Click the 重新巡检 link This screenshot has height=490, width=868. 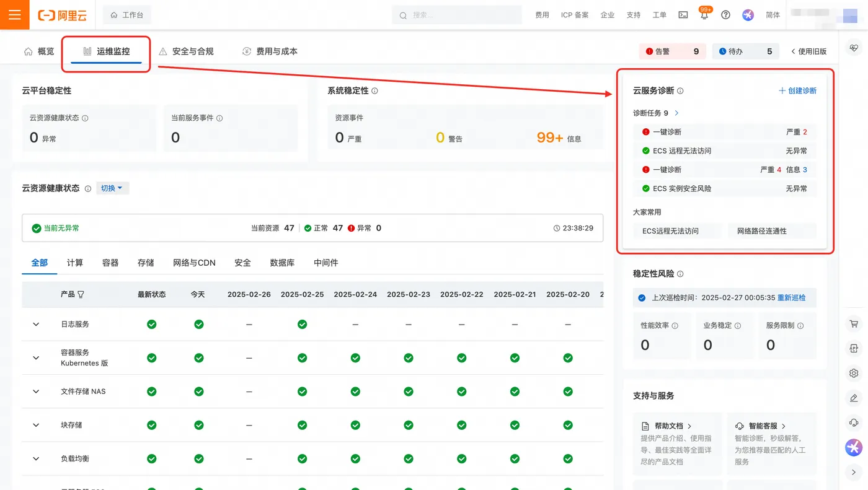[x=792, y=297]
